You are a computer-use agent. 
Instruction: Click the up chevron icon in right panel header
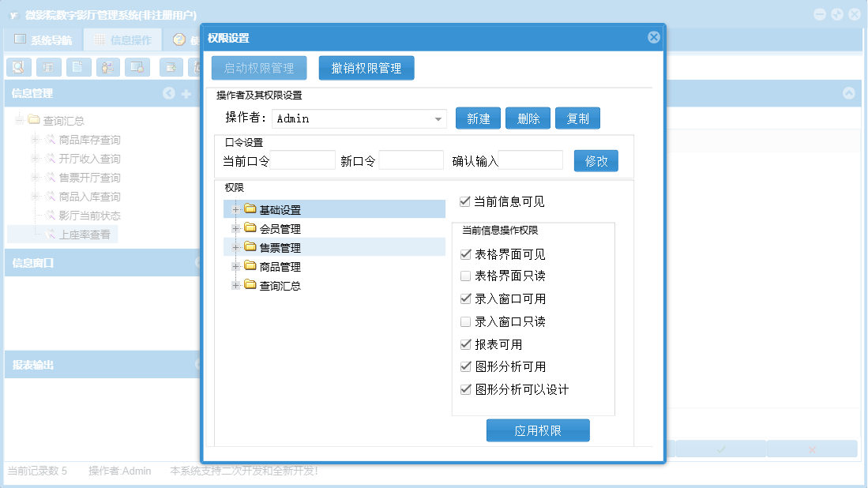(848, 93)
